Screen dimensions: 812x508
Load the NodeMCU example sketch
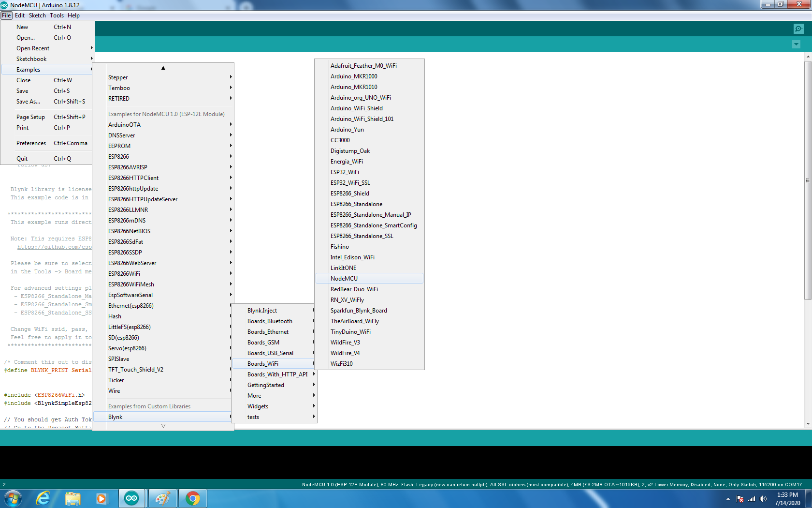[369, 279]
